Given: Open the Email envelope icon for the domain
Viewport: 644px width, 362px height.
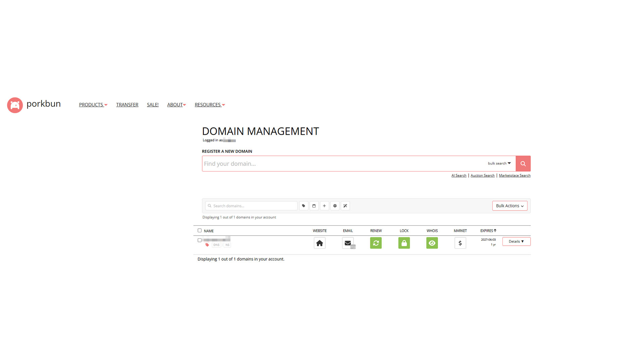Looking at the screenshot, I should (x=348, y=243).
